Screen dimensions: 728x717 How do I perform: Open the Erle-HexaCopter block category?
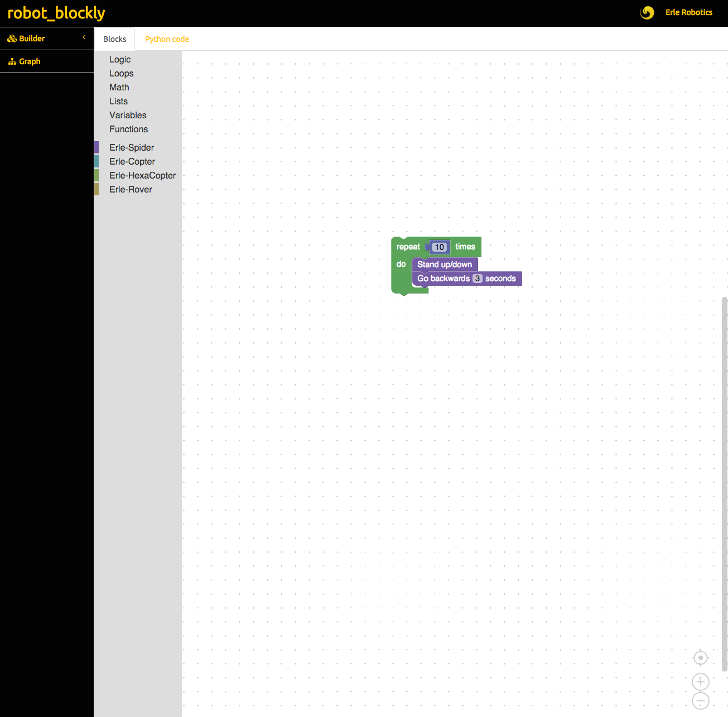click(138, 175)
